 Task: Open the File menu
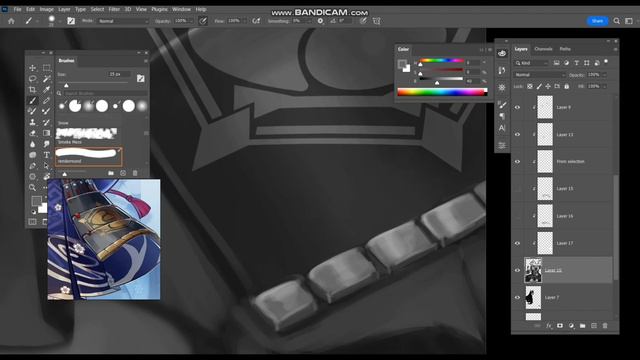point(17,9)
